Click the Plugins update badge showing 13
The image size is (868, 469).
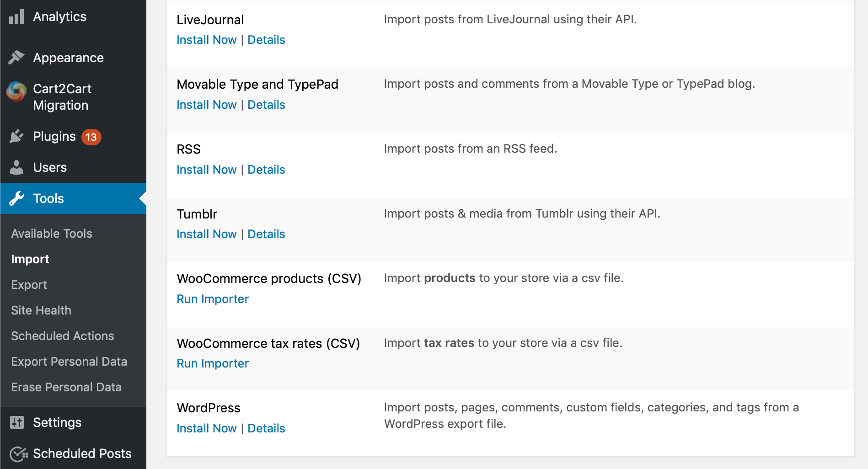(x=91, y=137)
